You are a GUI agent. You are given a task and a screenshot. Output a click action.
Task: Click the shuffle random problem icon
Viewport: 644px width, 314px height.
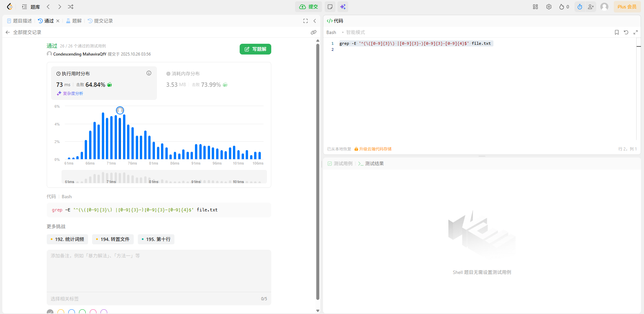[71, 7]
